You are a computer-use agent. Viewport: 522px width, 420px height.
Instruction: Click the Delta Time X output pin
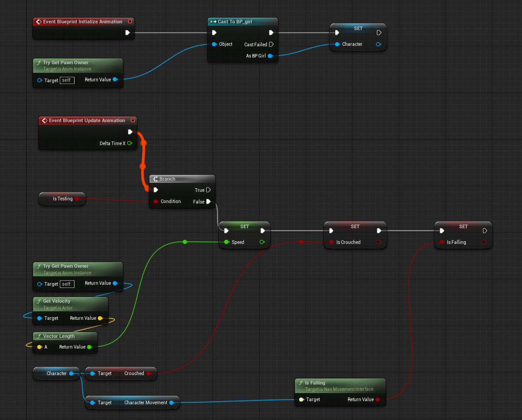tap(129, 143)
